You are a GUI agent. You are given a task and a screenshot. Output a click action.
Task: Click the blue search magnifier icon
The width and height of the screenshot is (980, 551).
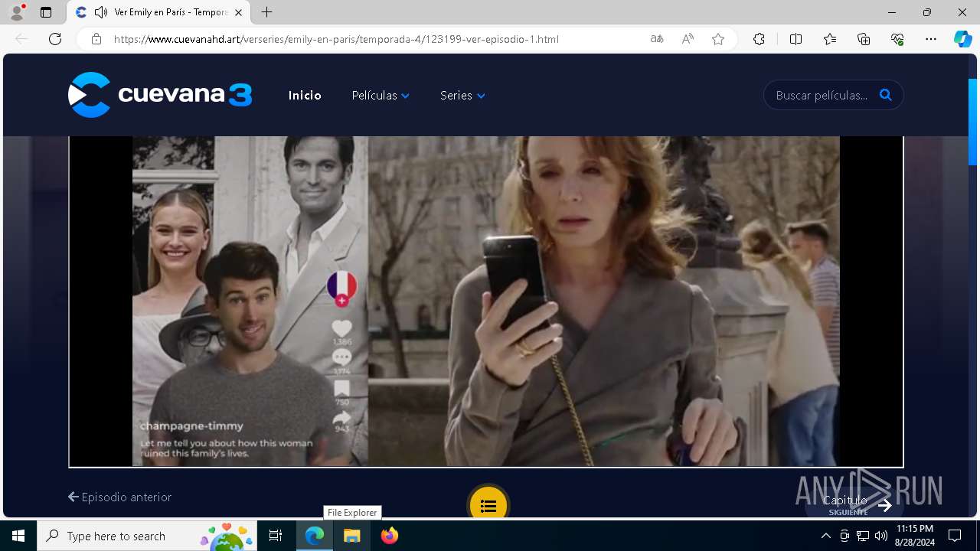coord(886,95)
